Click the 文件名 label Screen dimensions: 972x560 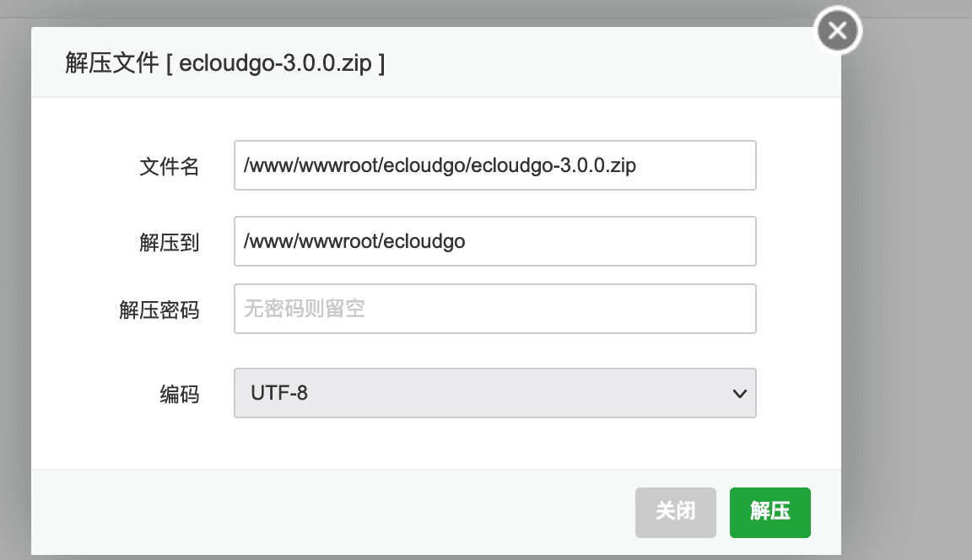tap(169, 166)
